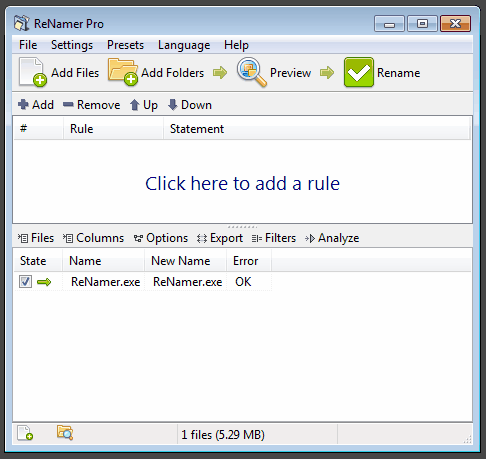
Task: Maximize the ReNamer Pro window
Action: (x=422, y=24)
